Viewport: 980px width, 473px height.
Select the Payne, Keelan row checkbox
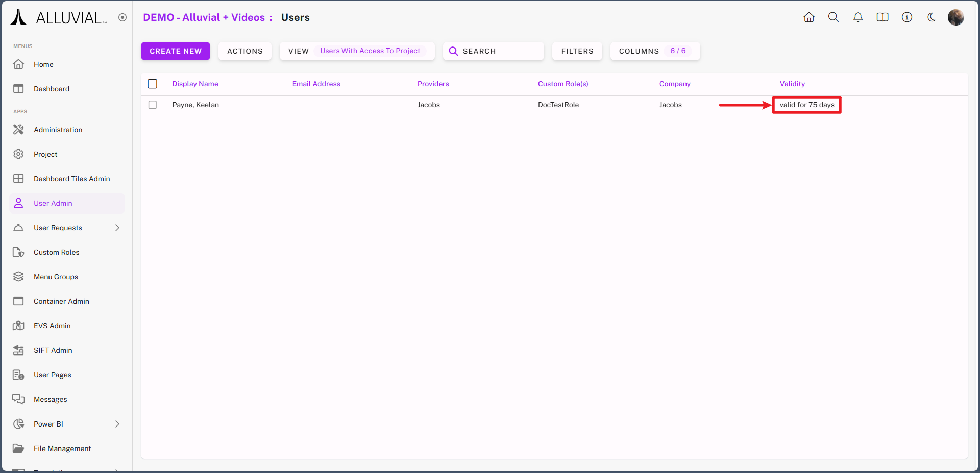tap(153, 105)
